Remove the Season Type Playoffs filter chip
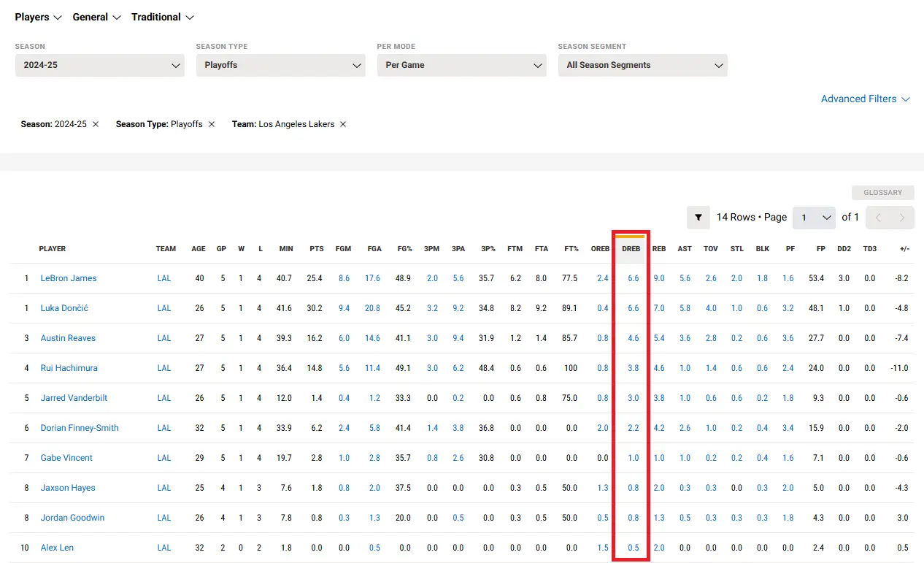 coord(212,124)
